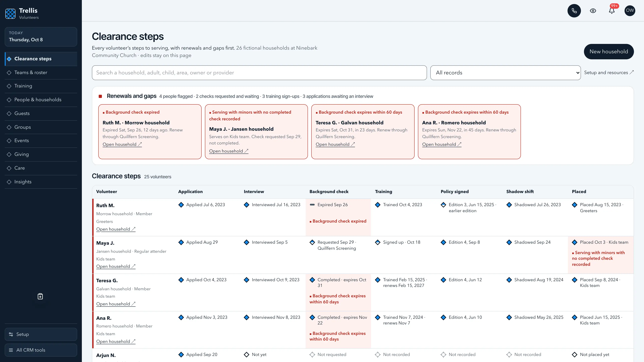
Task: Click Maya J. Requested Sep 29 status icon
Action: (x=312, y=242)
